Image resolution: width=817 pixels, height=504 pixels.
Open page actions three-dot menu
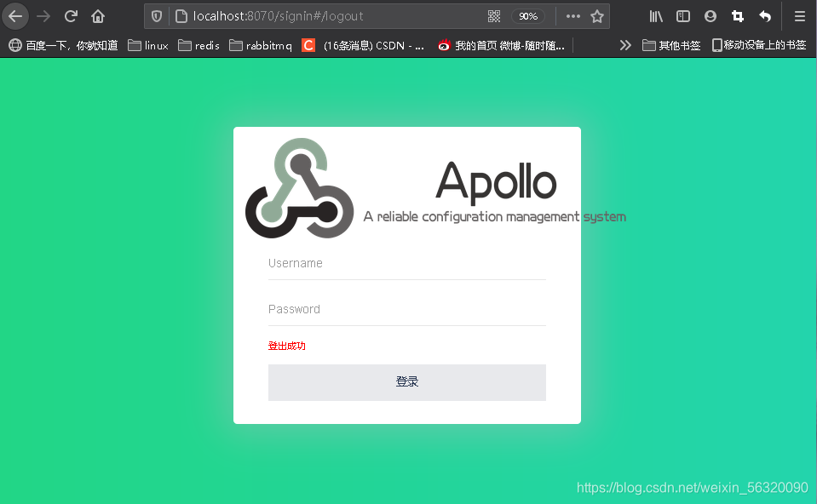pyautogui.click(x=573, y=16)
